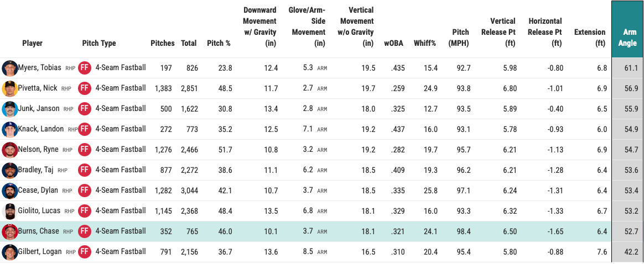Click Chase Burns' headshot icon
Screen dimensions: 644x264
click(9, 231)
